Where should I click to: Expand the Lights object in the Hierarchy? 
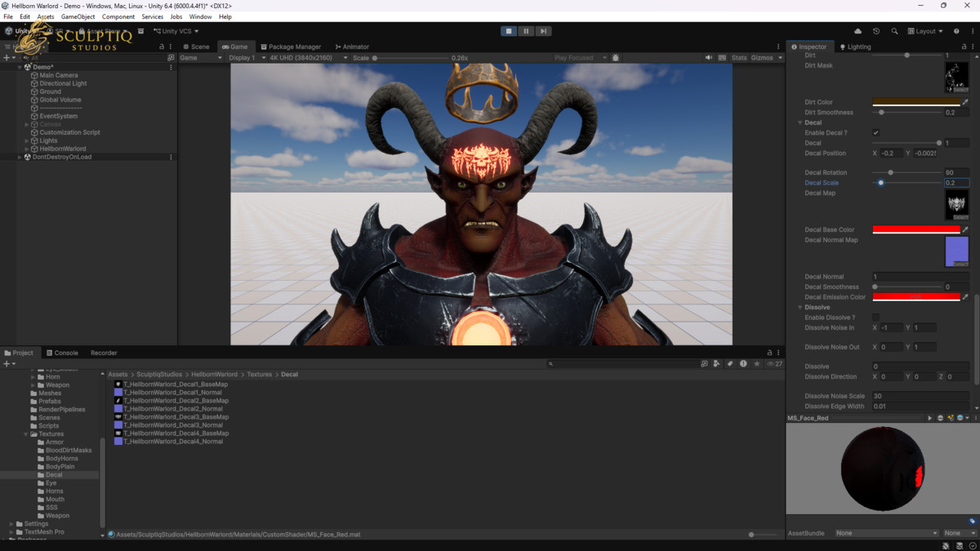point(27,140)
